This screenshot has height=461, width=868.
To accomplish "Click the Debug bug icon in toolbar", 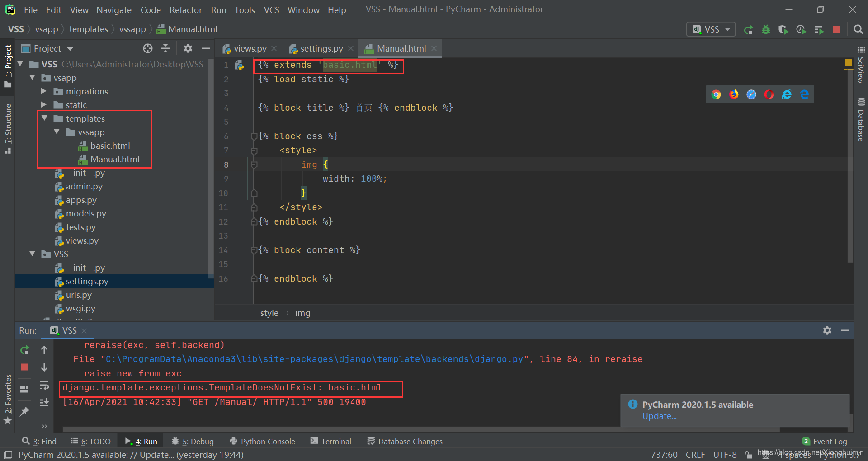I will 766,30.
